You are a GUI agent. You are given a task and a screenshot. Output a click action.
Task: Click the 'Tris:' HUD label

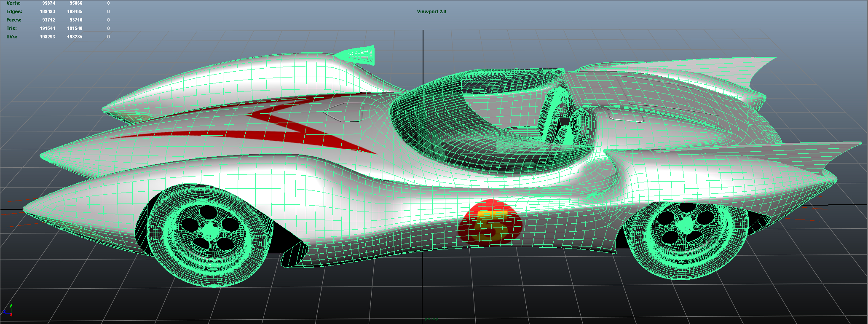coord(11,28)
